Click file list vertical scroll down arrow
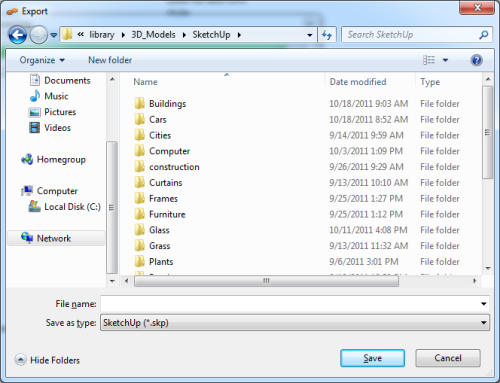The image size is (500, 383). tap(488, 268)
